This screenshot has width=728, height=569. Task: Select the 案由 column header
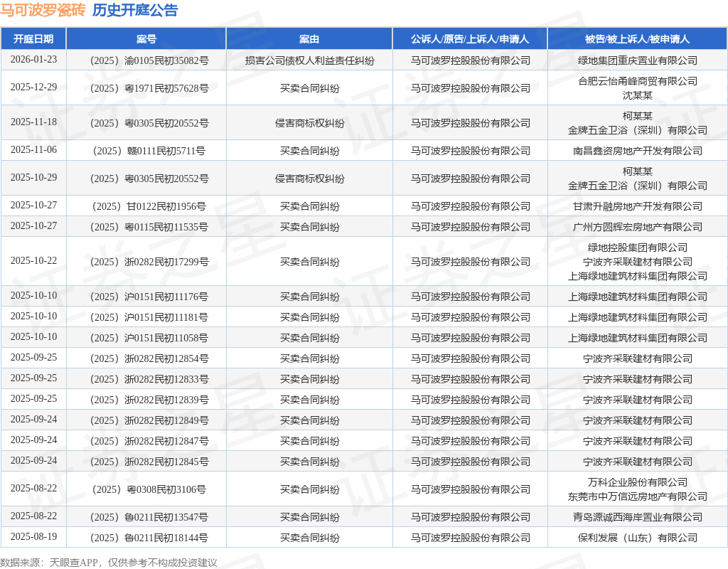(x=309, y=39)
